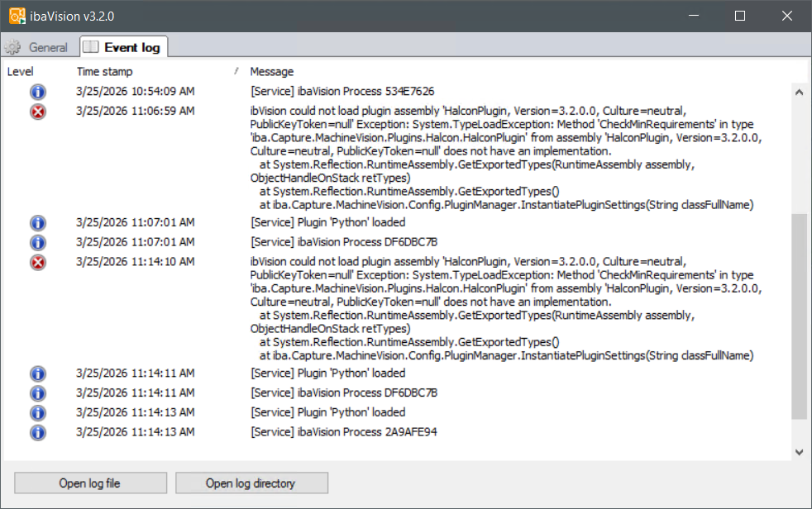Open the General tab
This screenshot has width=812, height=509.
[36, 47]
